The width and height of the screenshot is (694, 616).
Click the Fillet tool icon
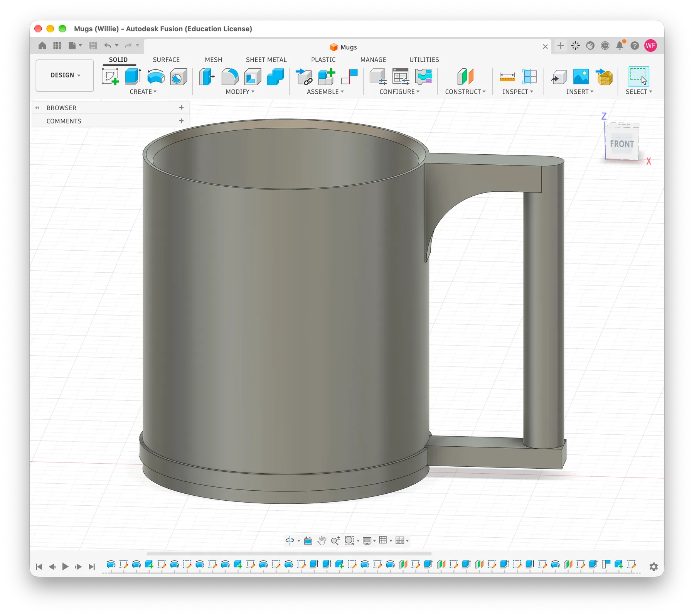point(230,76)
